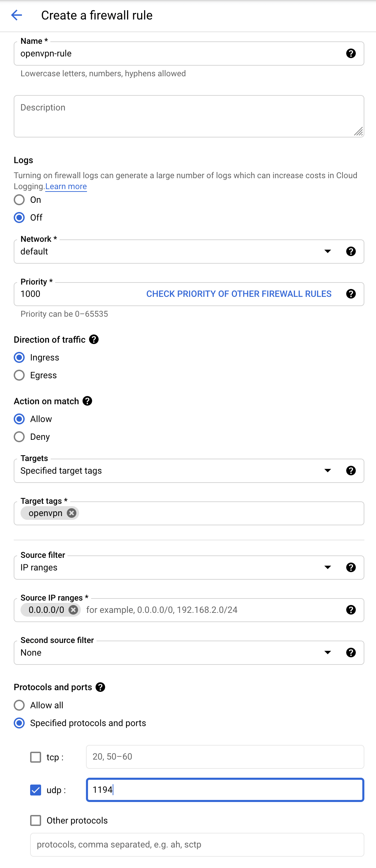Click Check Priority of Other Firewall Rules
Screen dimensions: 376x868
239,294
